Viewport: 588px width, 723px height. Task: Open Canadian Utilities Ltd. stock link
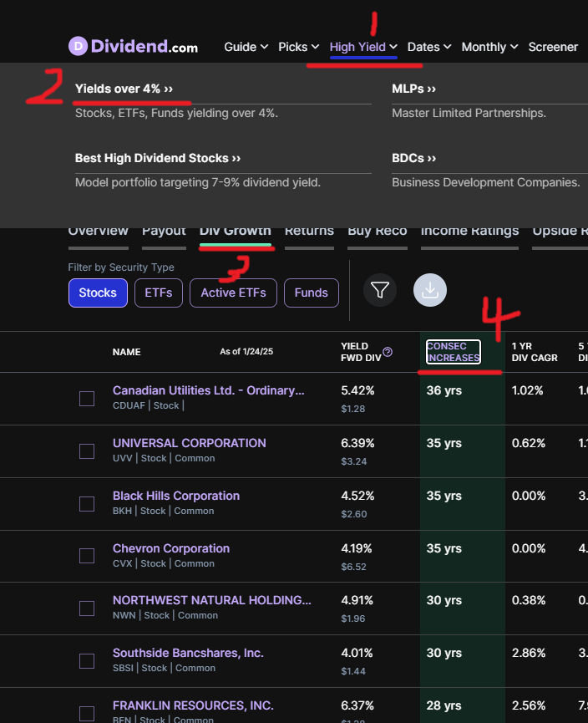coord(208,390)
